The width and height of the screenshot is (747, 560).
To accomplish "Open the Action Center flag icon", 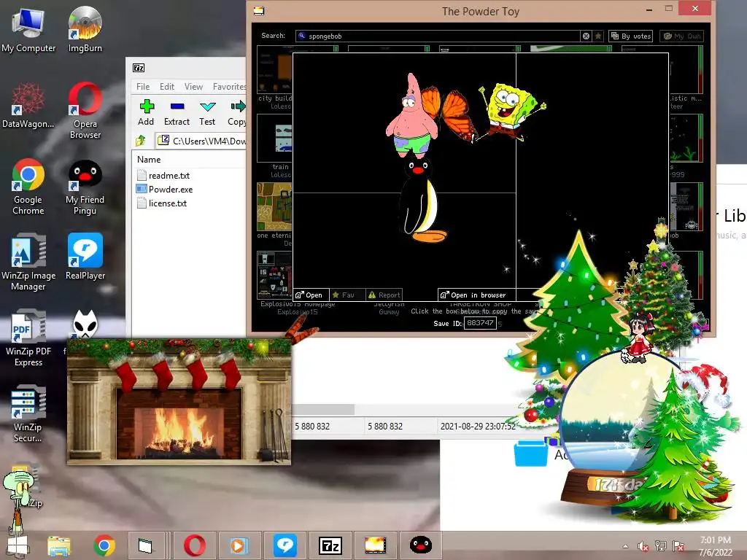I will point(678,546).
